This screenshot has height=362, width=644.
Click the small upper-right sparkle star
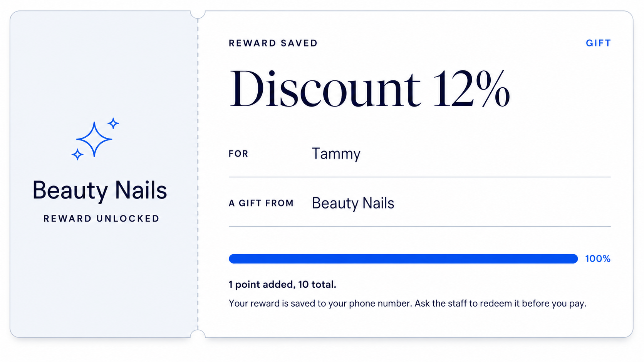click(x=113, y=123)
